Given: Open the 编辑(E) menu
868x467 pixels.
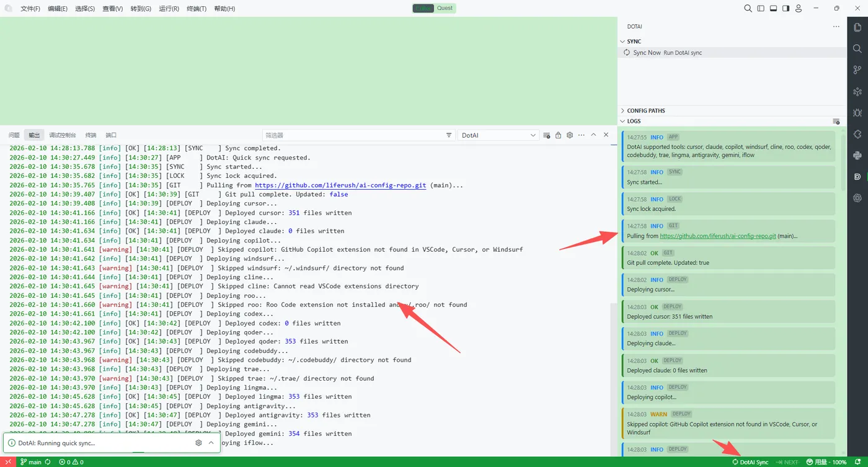Looking at the screenshot, I should (x=58, y=9).
